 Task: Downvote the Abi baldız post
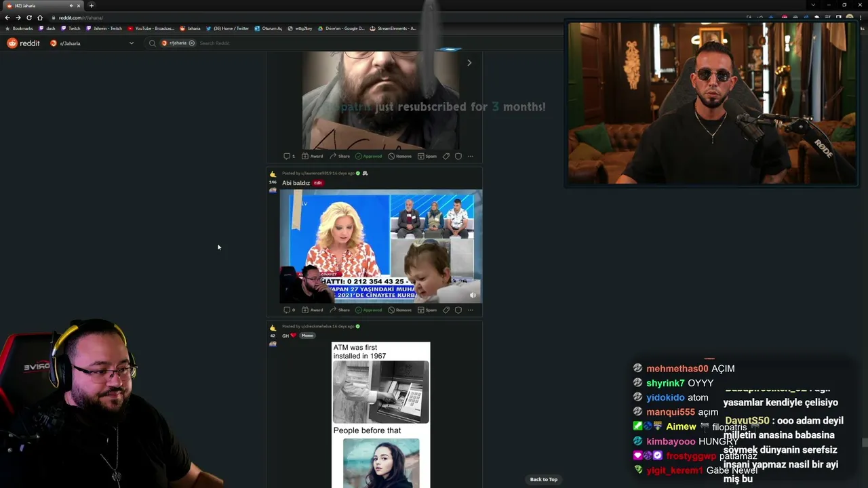click(x=273, y=190)
